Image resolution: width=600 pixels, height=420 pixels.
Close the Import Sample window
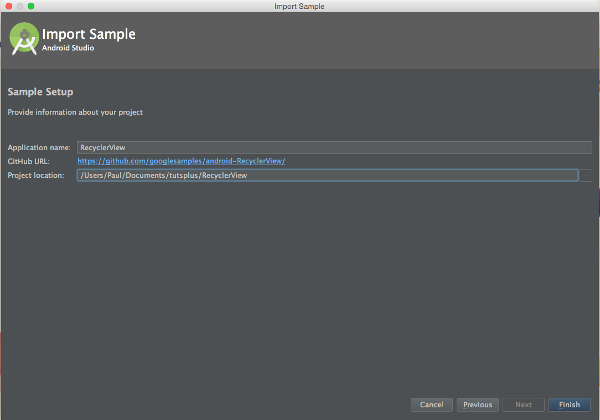click(x=9, y=6)
